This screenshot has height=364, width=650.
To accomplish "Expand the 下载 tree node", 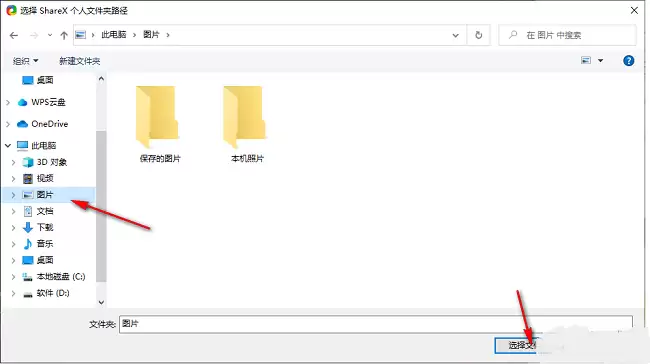I will pos(13,228).
